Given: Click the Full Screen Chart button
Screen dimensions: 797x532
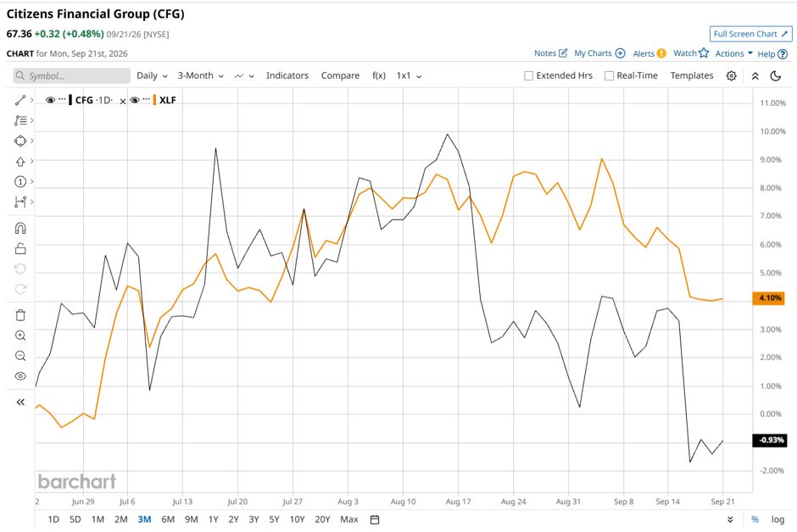Looking at the screenshot, I should pyautogui.click(x=750, y=34).
